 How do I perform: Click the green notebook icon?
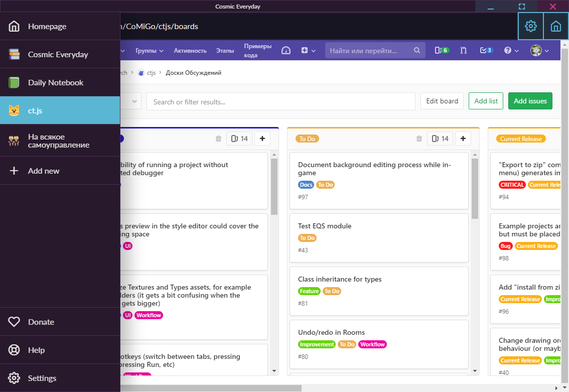point(14,82)
